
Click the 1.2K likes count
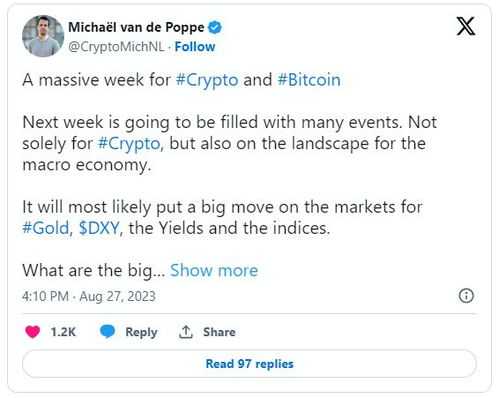(x=63, y=332)
